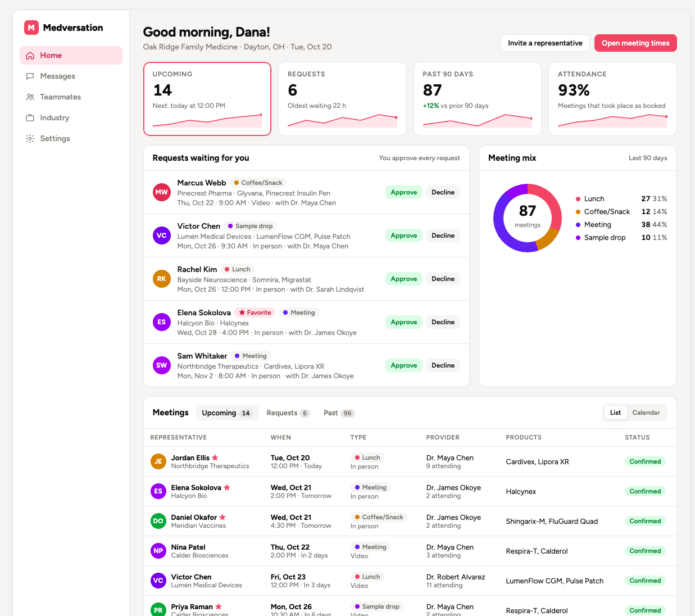Click the MW avatar for Marcus Webb

coord(162,192)
